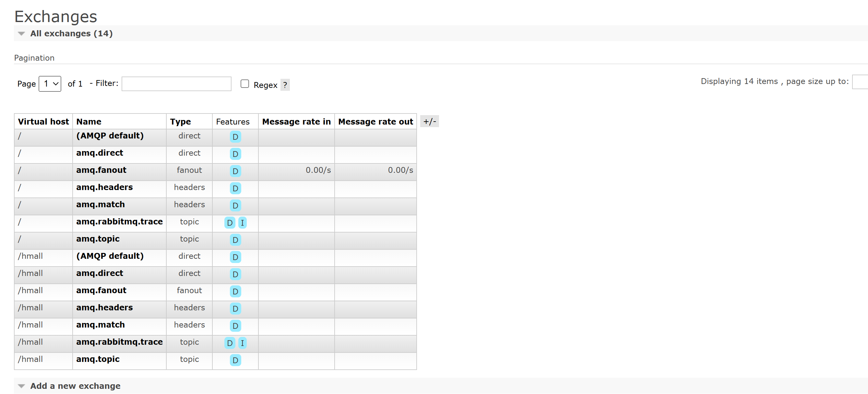Image resolution: width=868 pixels, height=394 pixels.
Task: Open amq.rabbitmq.trace exchange in /hmall vhost
Action: [119, 342]
